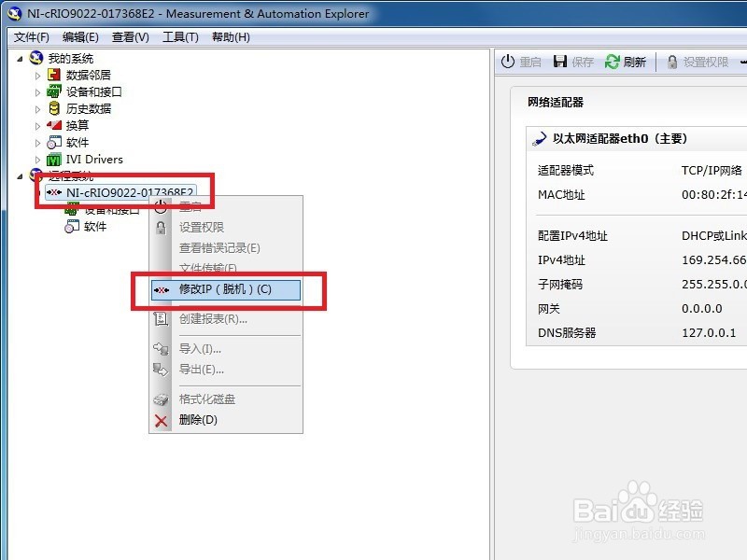Click the 网络适配器 section heading
This screenshot has height=560, width=747.
[556, 102]
